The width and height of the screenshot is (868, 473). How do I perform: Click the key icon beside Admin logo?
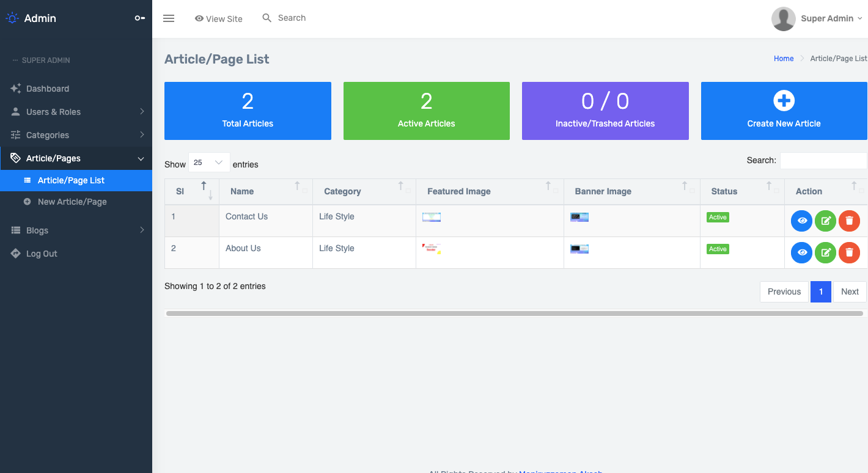click(x=139, y=18)
